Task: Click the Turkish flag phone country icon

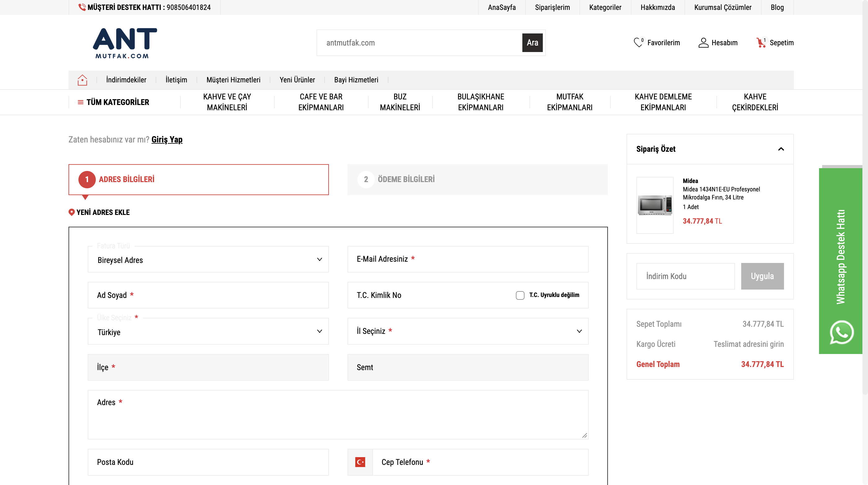Action: 360,462
